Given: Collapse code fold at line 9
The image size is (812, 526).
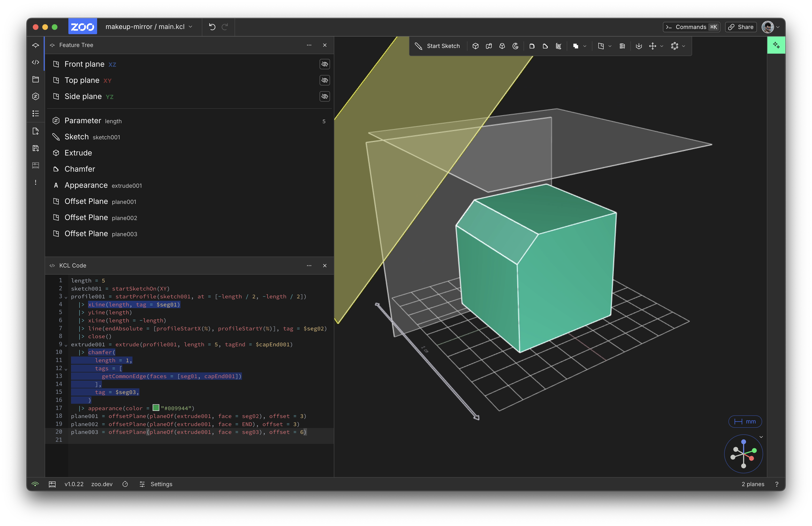Looking at the screenshot, I should click(x=66, y=345).
